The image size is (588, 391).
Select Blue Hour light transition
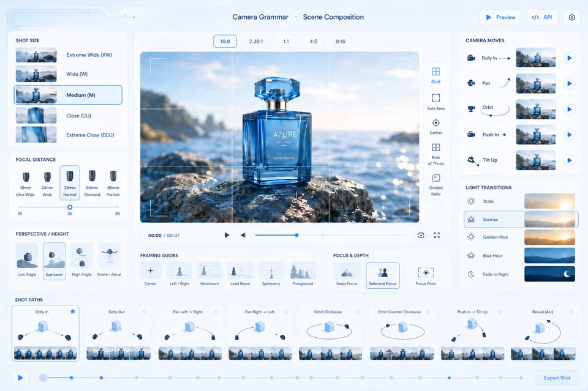(521, 255)
